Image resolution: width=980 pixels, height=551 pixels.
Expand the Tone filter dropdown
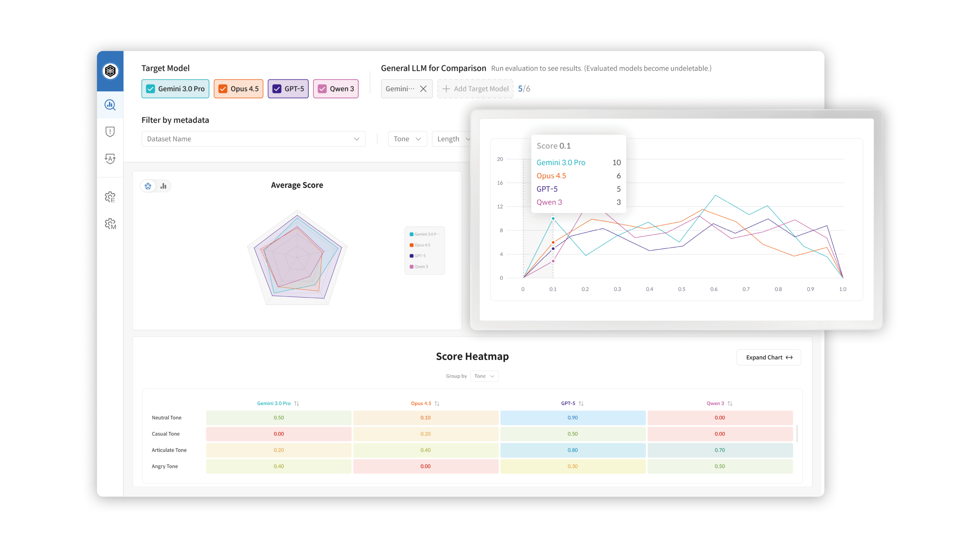point(407,139)
